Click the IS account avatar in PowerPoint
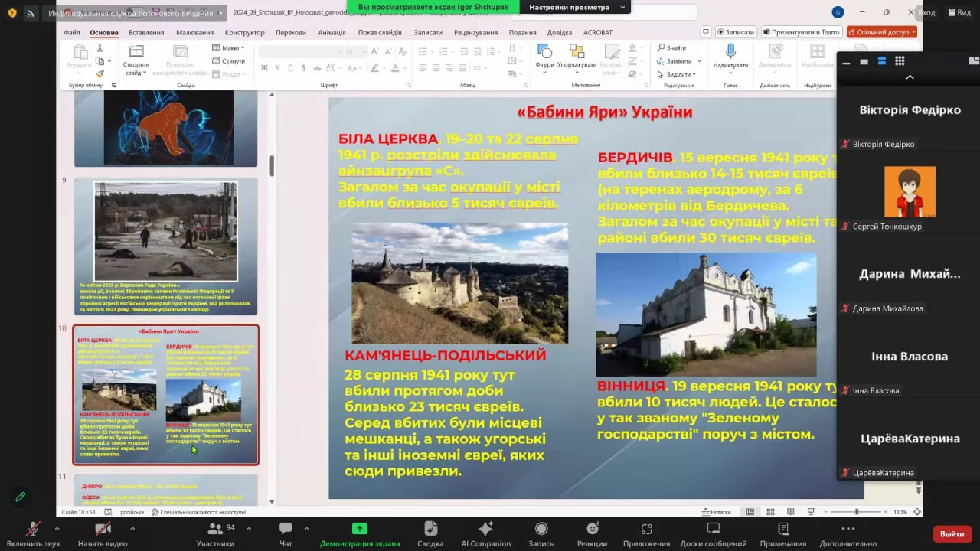Screen dimensions: 980x551 [838, 12]
